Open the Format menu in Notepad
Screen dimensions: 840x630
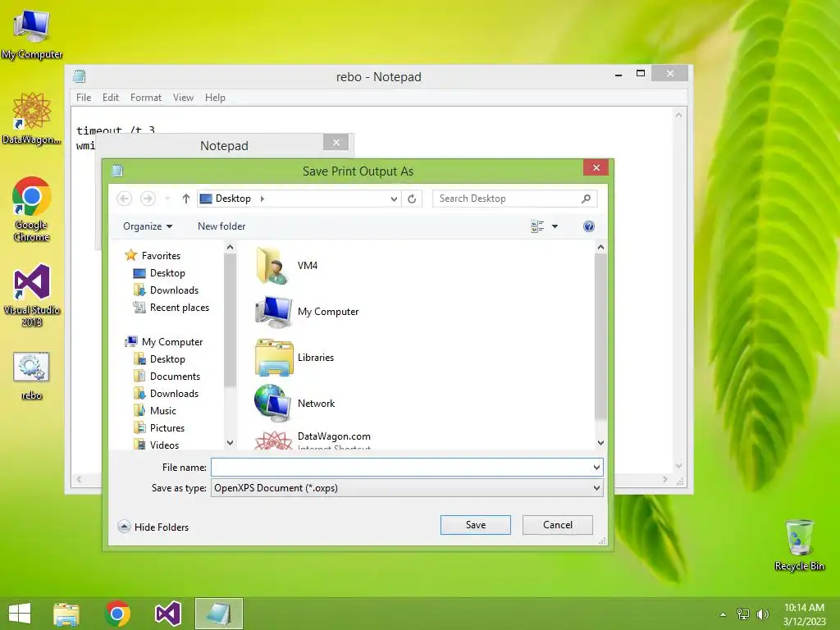coord(146,98)
